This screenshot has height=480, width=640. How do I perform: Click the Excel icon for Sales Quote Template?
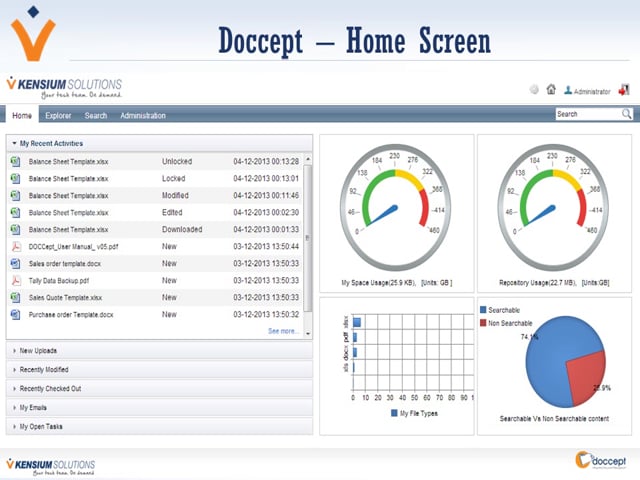[16, 297]
